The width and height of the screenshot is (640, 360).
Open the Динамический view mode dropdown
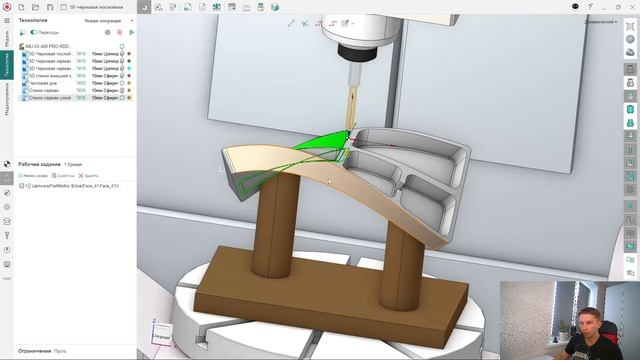600,22
